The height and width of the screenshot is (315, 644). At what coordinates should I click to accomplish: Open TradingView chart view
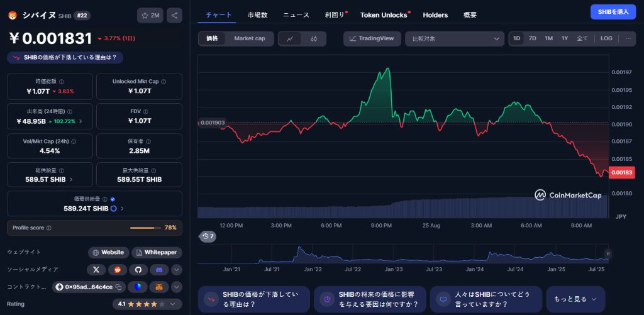click(x=372, y=38)
